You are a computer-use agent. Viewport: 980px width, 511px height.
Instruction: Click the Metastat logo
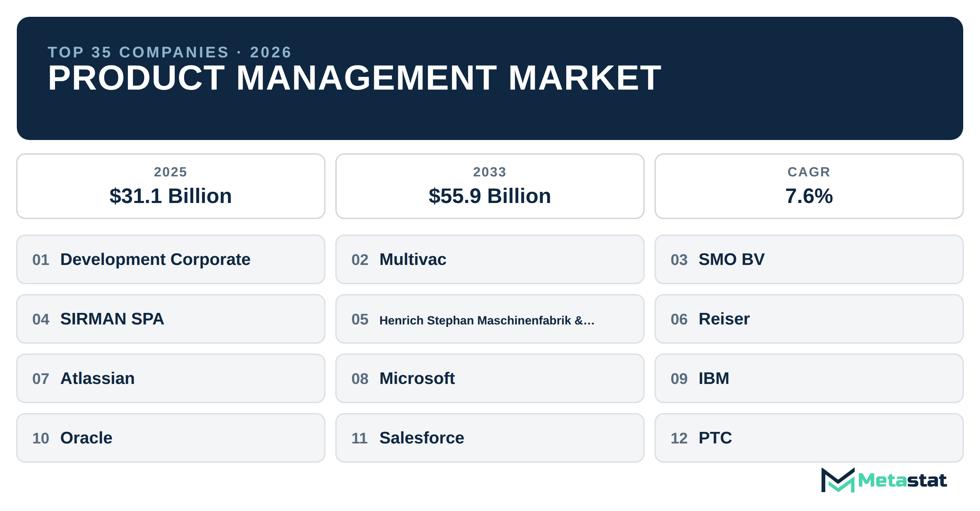[x=883, y=480]
